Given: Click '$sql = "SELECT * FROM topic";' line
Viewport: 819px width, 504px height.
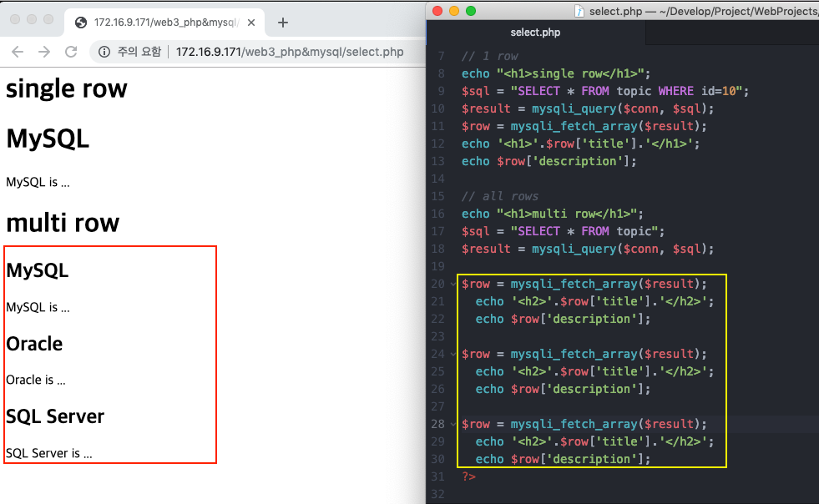Looking at the screenshot, I should click(563, 231).
